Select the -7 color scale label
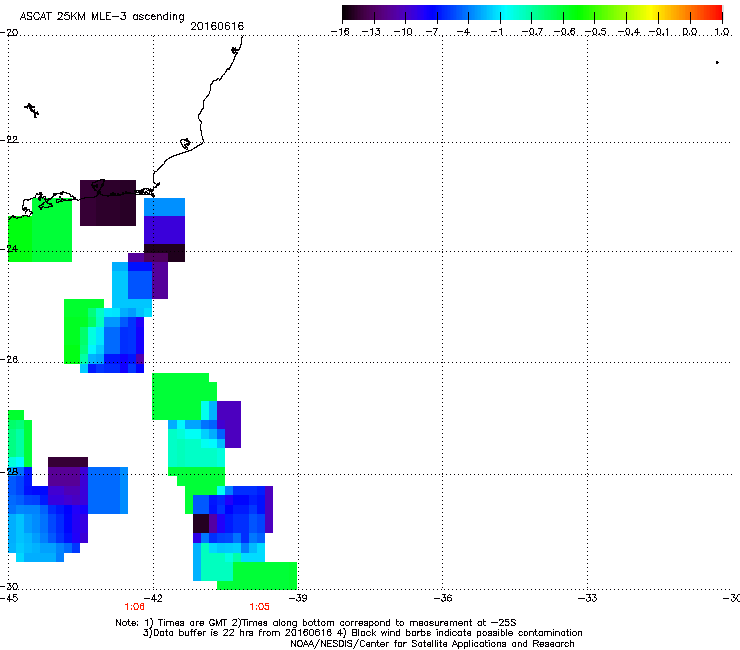The height and width of the screenshot is (650, 740). (432, 32)
